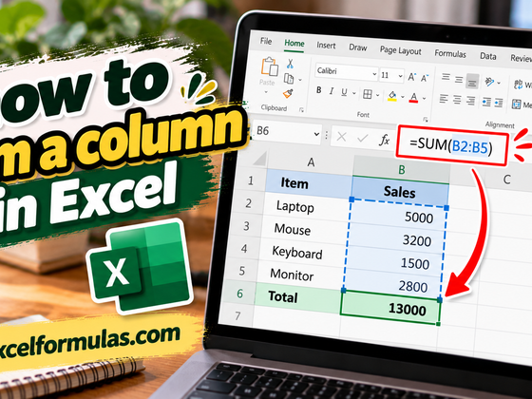The width and height of the screenshot is (532, 399).
Task: Open the Fill Color dropdown arrow
Action: point(403,97)
